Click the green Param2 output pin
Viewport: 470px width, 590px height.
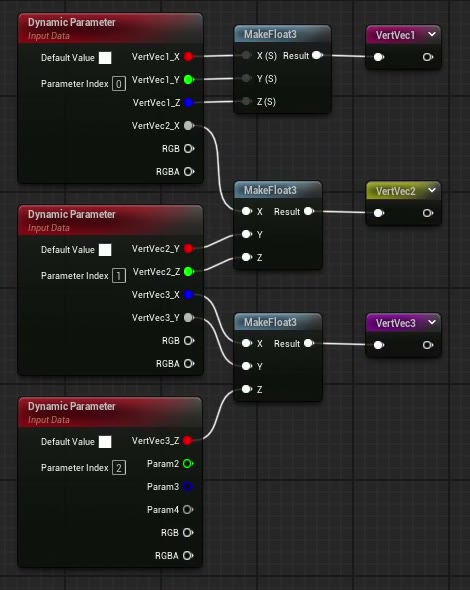pos(188,464)
